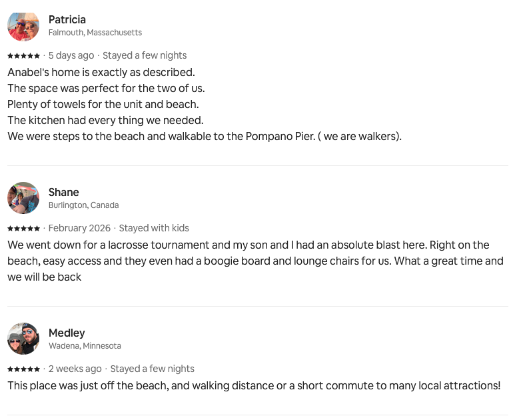Click Medley's review about local attractions
Image resolution: width=513 pixels, height=420 pixels.
point(254,385)
